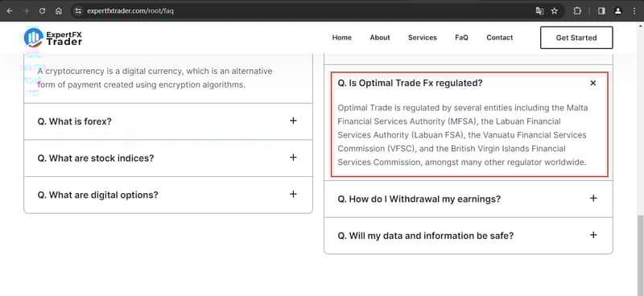Click the Get Started button
Screen dimensions: 644x296
tap(576, 38)
